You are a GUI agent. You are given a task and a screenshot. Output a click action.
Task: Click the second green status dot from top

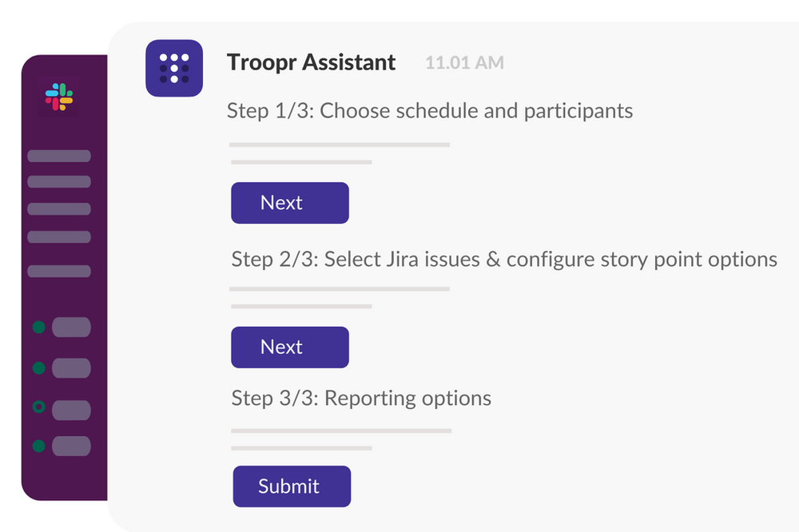coord(38,367)
